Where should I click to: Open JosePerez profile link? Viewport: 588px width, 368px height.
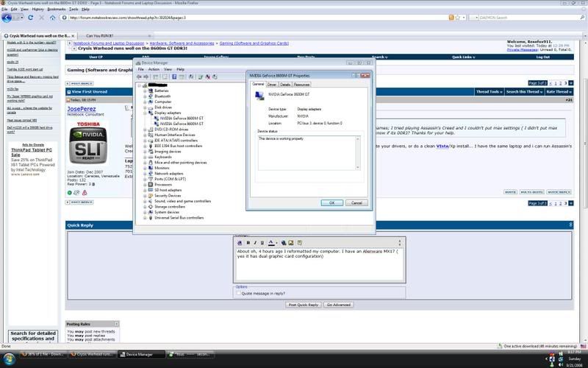82,109
